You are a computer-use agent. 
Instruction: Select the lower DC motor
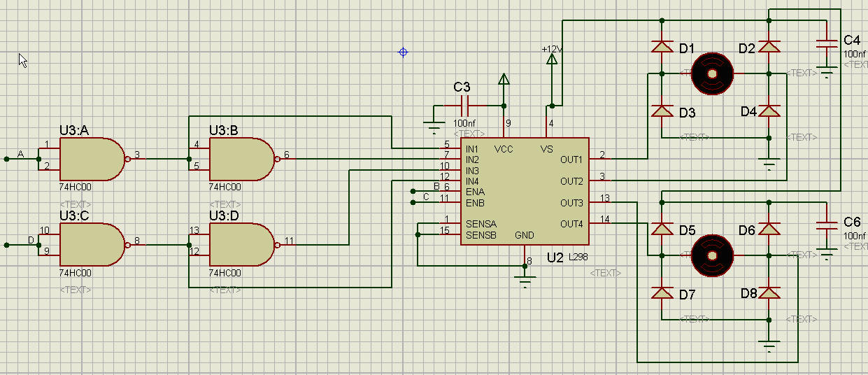tap(712, 255)
